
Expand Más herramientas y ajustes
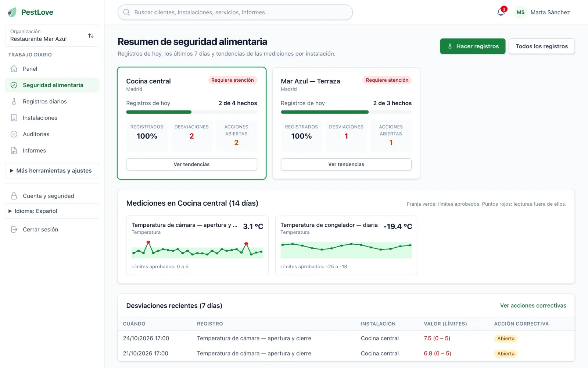52,171
